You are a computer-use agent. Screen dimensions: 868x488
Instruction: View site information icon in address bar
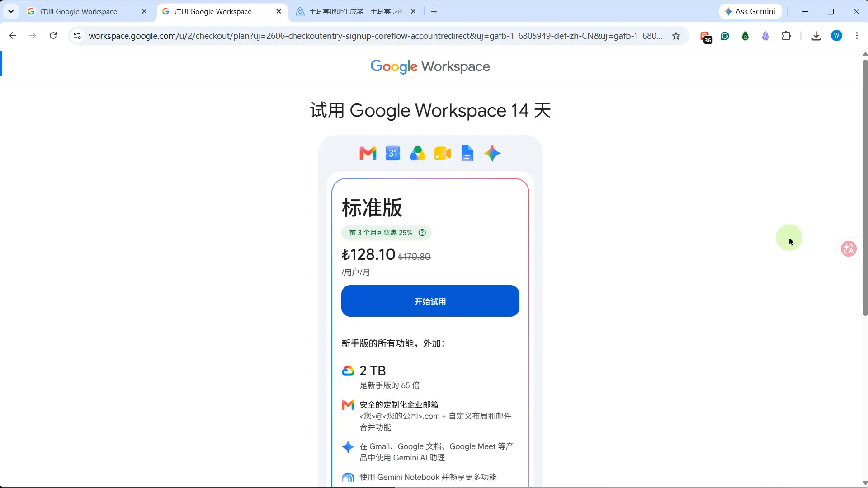coord(77,36)
